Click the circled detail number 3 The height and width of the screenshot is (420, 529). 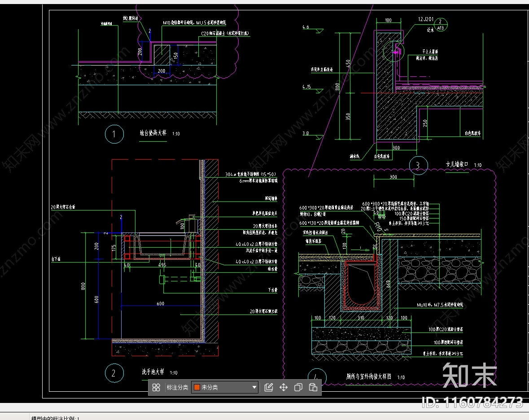(418, 165)
